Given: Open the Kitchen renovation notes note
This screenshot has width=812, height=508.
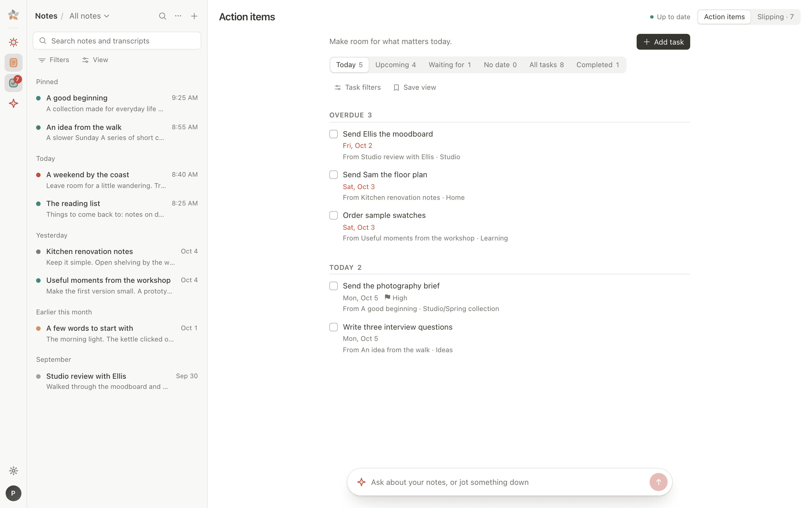Looking at the screenshot, I should click(117, 257).
